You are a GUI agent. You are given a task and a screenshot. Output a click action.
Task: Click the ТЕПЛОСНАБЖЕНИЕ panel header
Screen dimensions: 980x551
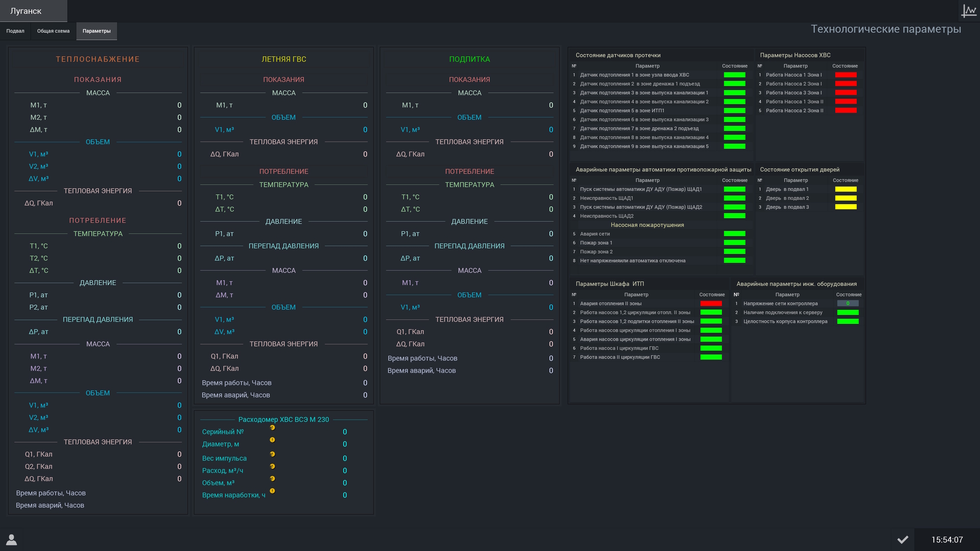98,59
